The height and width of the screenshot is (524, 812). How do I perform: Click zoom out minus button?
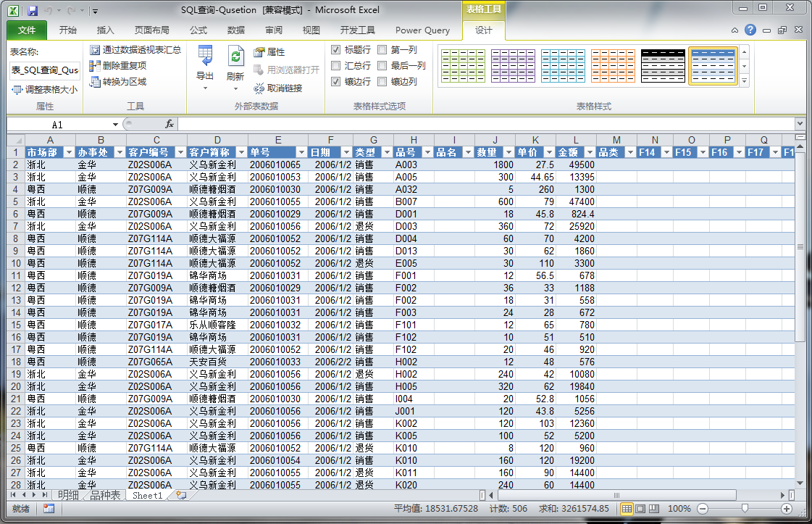tap(702, 509)
